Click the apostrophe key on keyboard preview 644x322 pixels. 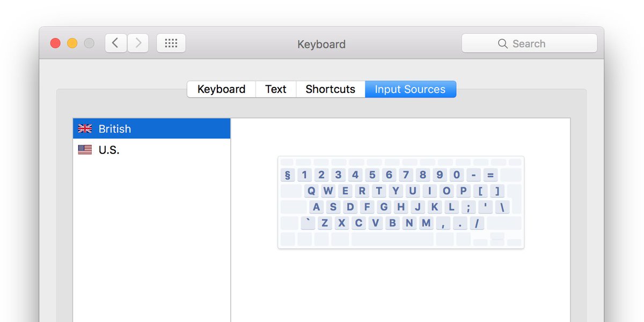[x=486, y=207]
